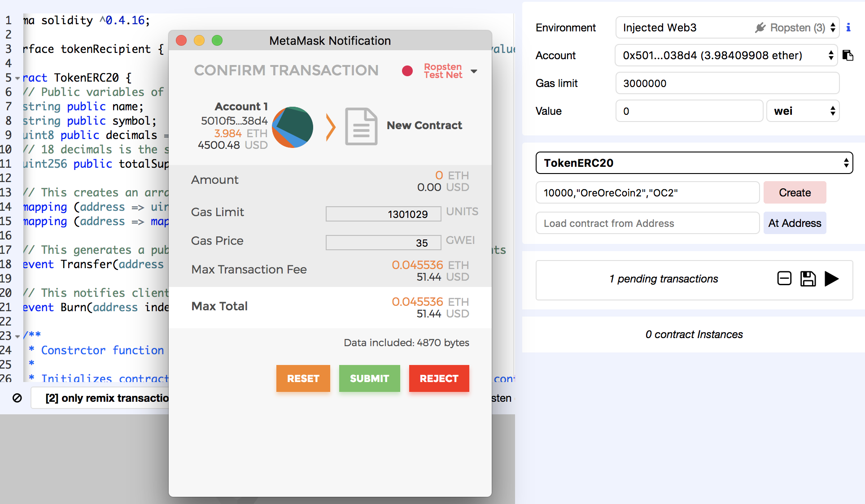Click the Max Transaction Fee 0.045536 ETH value

click(431, 265)
